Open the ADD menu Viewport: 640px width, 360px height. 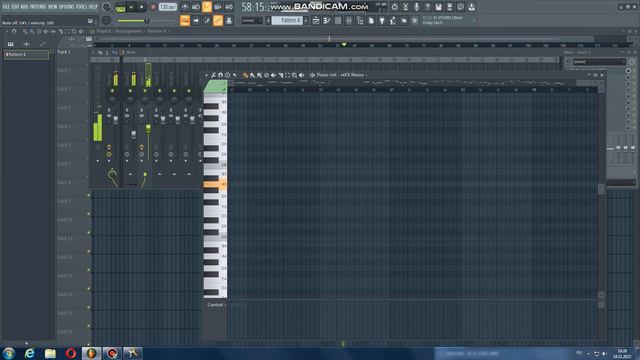tap(24, 7)
